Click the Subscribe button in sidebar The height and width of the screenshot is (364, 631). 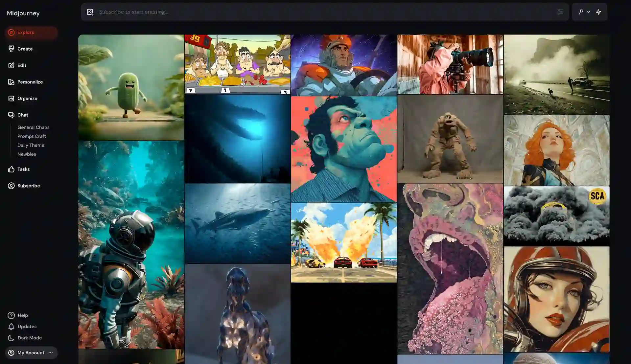tap(28, 186)
